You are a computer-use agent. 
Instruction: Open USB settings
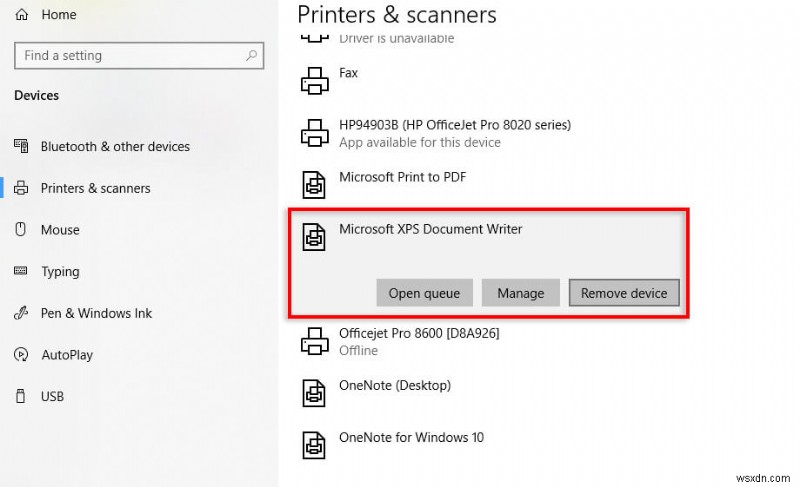pyautogui.click(x=52, y=396)
